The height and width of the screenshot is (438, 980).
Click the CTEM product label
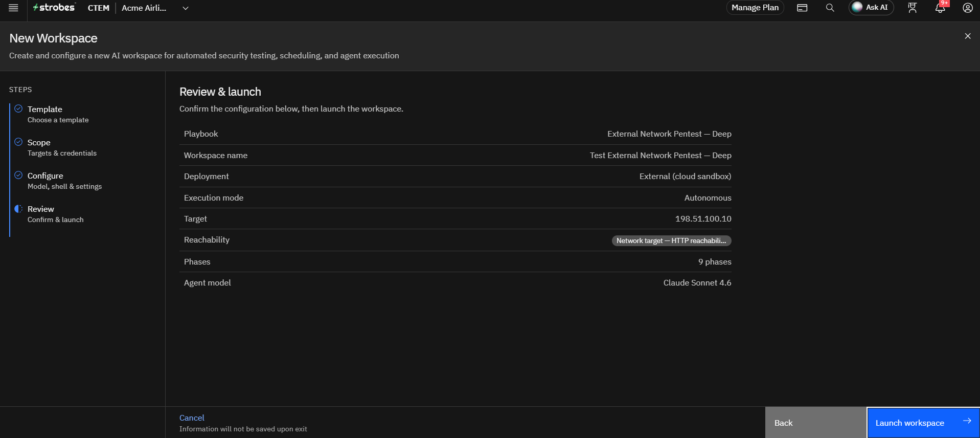99,8
